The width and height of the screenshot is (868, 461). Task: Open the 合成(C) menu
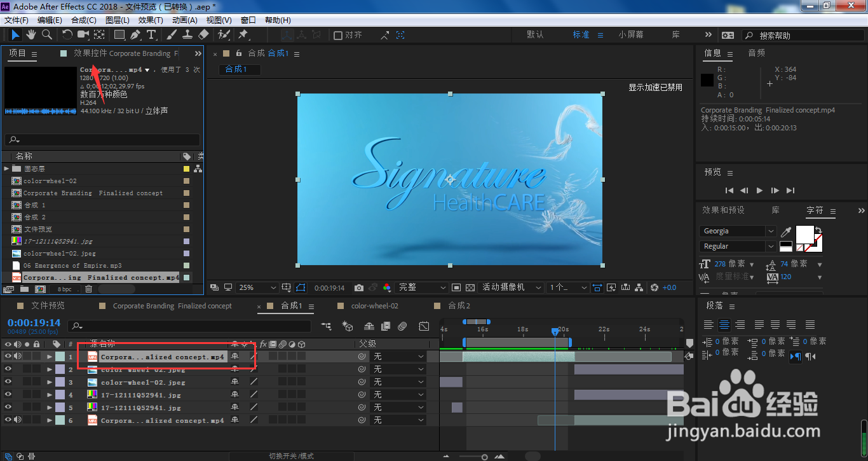pos(84,20)
